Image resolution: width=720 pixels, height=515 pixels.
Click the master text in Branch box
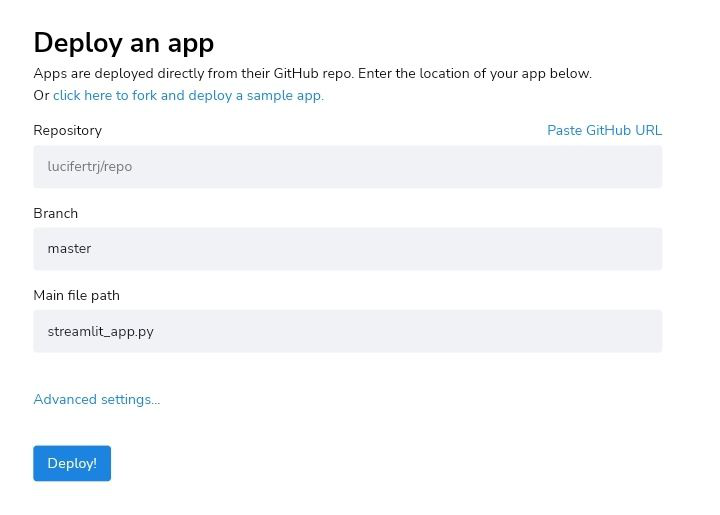[69, 249]
